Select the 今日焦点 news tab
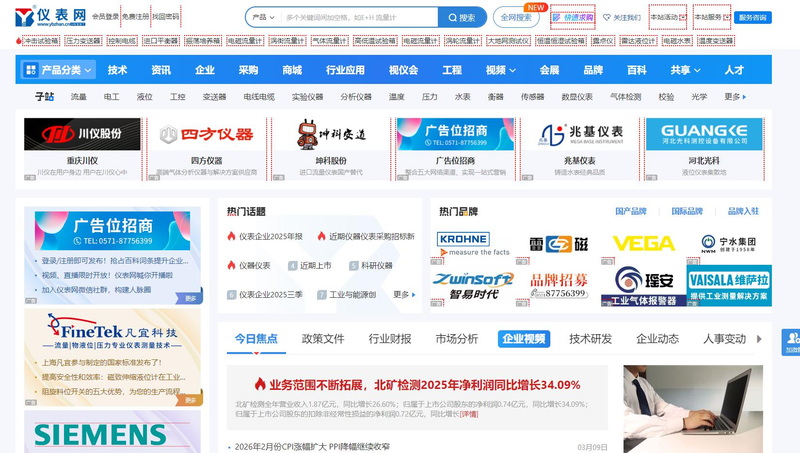This screenshot has width=800, height=453. [256, 339]
